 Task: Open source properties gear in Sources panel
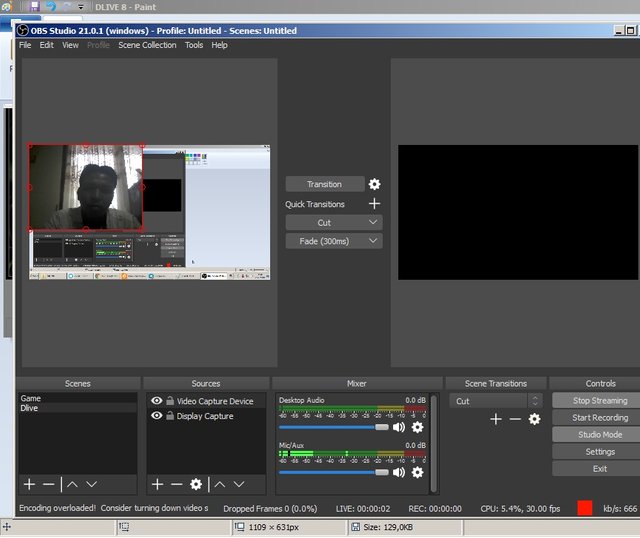[196, 485]
